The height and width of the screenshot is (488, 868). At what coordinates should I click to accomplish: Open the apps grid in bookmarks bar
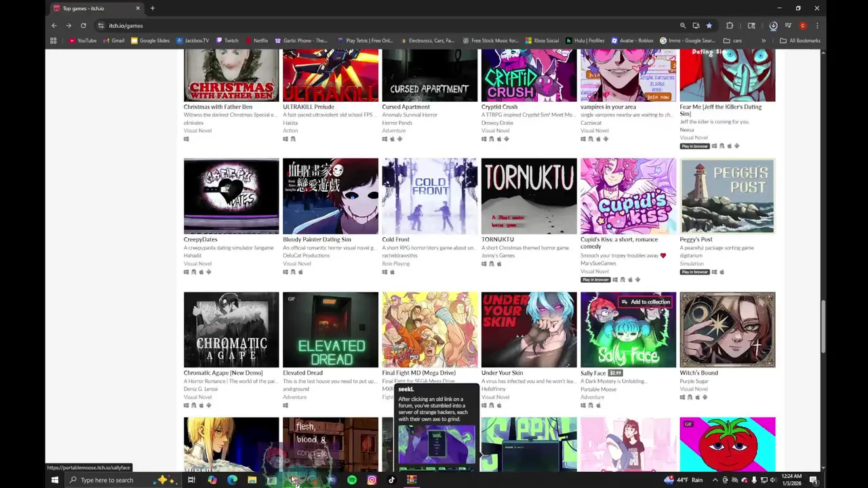coord(53,41)
